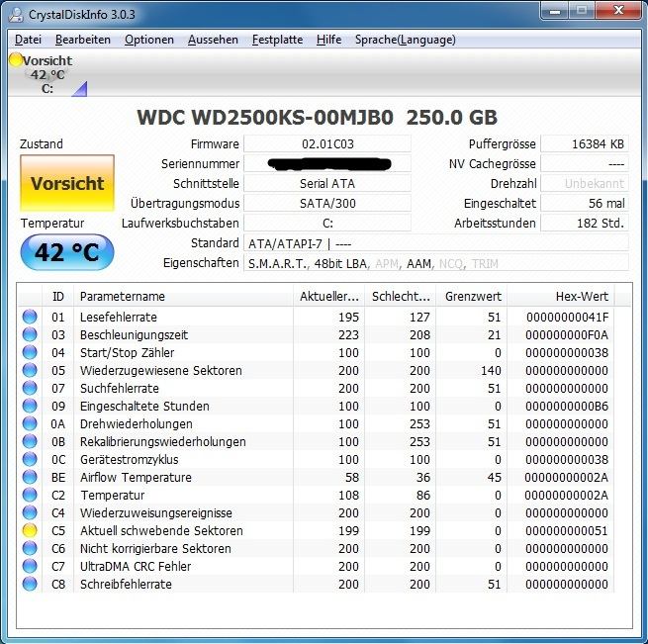The width and height of the screenshot is (648, 644).
Task: Click hex value 000000000F0A
Action: pyautogui.click(x=567, y=334)
